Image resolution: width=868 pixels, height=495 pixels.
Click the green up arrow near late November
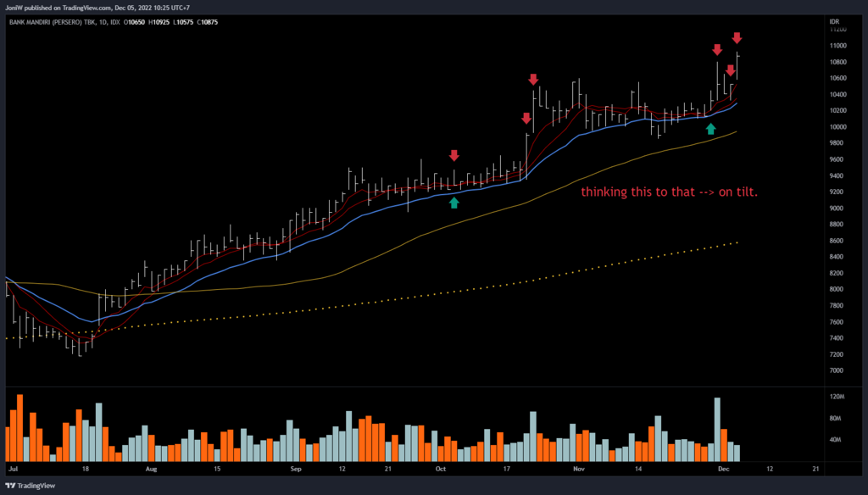click(x=710, y=129)
